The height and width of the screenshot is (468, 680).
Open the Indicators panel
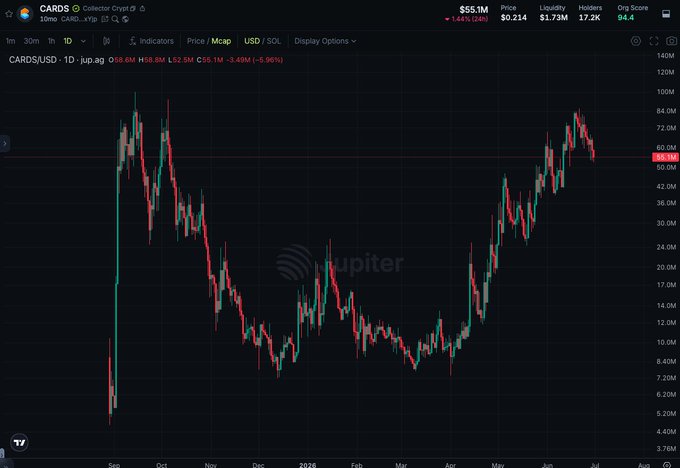click(x=151, y=41)
